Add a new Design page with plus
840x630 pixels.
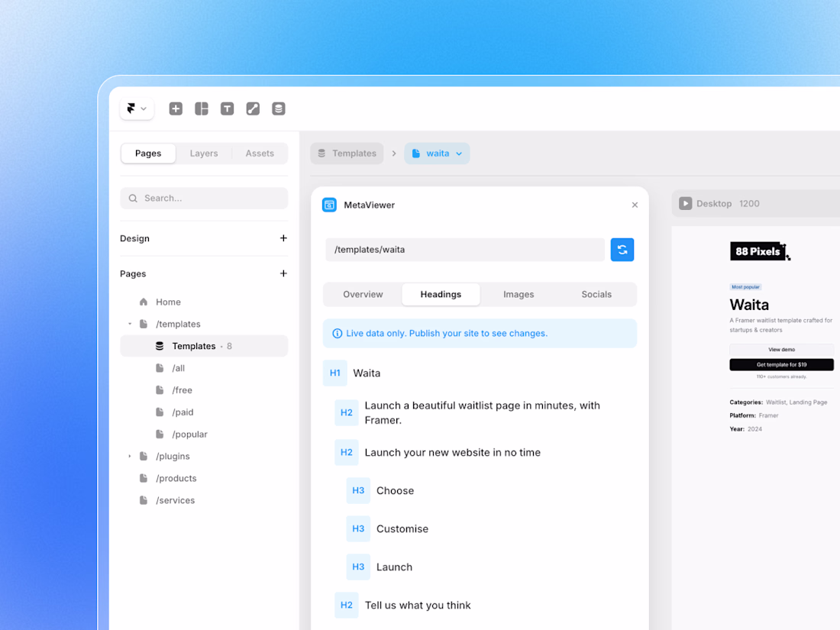pos(283,237)
